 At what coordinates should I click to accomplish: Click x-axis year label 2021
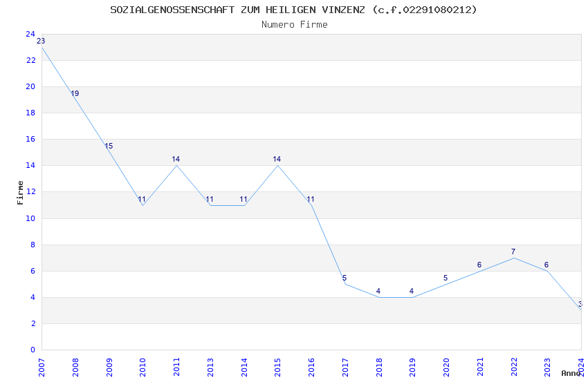pos(480,368)
